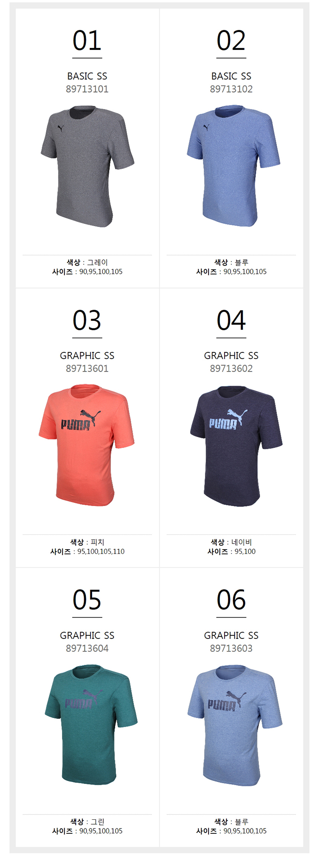The width and height of the screenshot is (319, 868).
Task: Click the 색상 : 그린 color label
Action: [87, 822]
